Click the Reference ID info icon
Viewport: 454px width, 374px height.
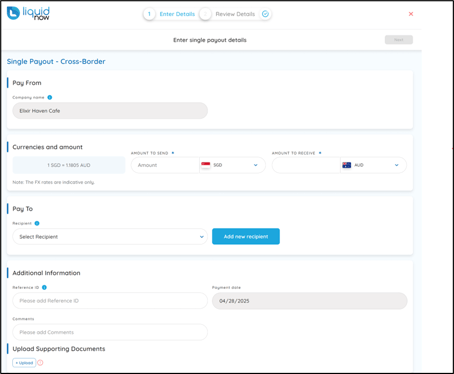(x=44, y=287)
